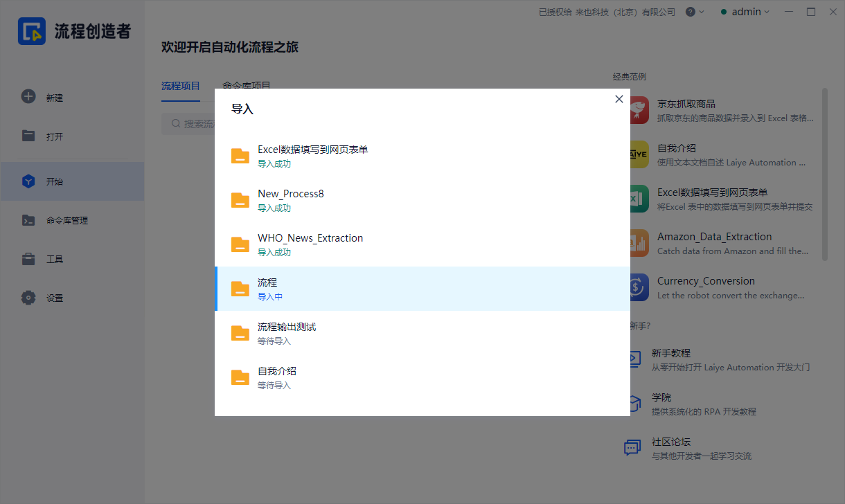Close the 导入 dialog
The height and width of the screenshot is (504, 845).
coord(619,99)
